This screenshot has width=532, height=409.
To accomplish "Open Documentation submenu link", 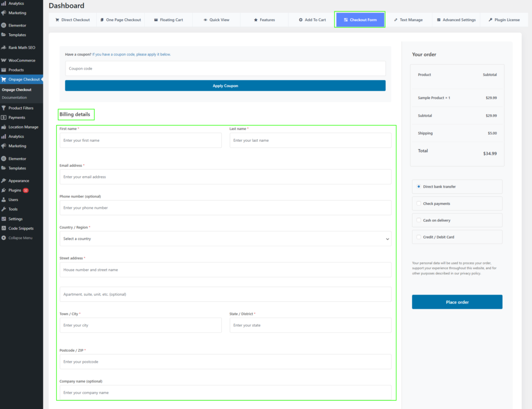I will [x=15, y=98].
